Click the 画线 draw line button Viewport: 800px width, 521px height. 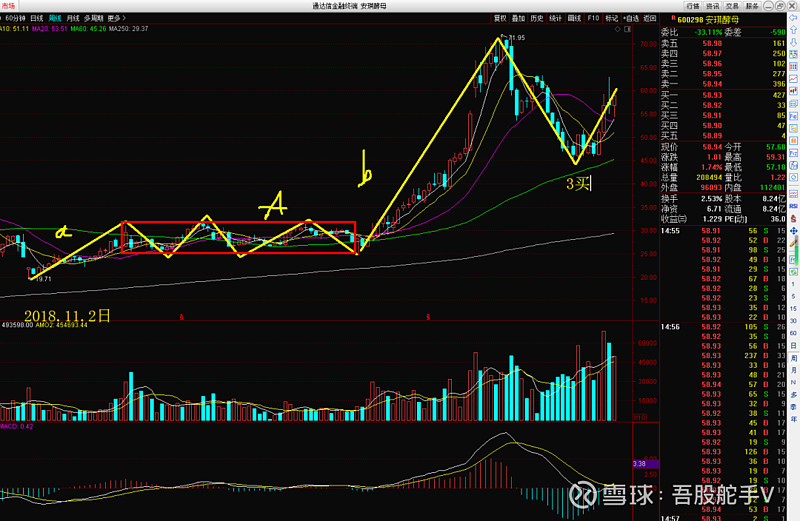574,18
